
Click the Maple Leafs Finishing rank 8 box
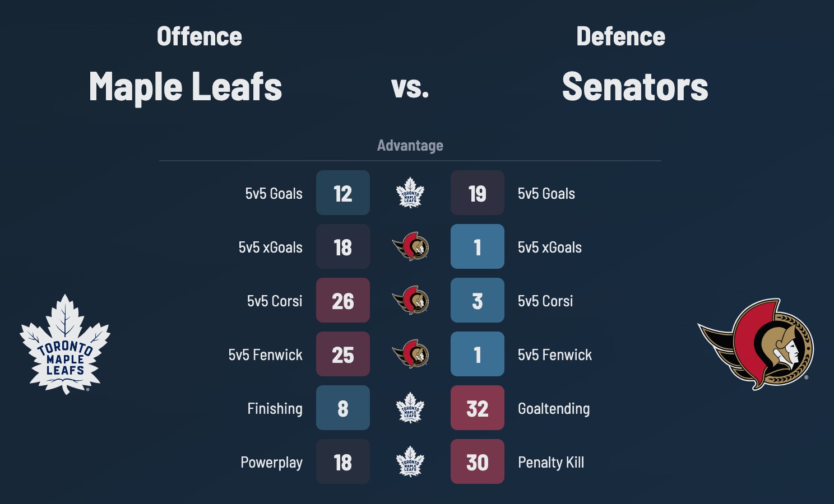click(343, 408)
